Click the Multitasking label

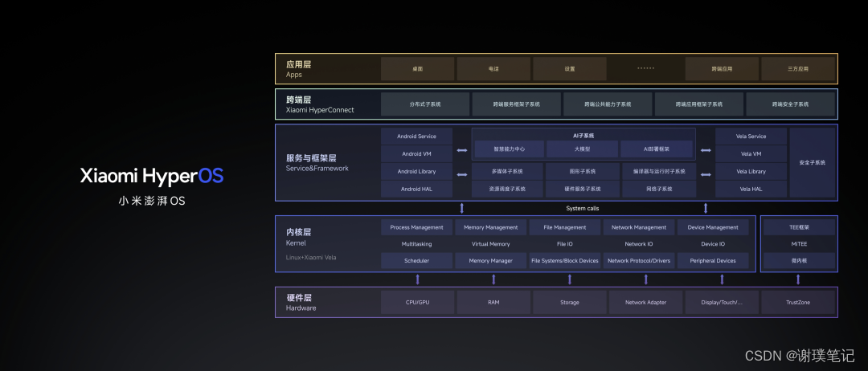416,244
